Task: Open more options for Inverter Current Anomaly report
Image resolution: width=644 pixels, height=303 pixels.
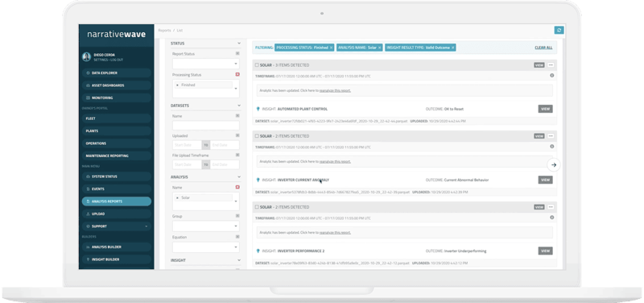Action: [x=551, y=136]
